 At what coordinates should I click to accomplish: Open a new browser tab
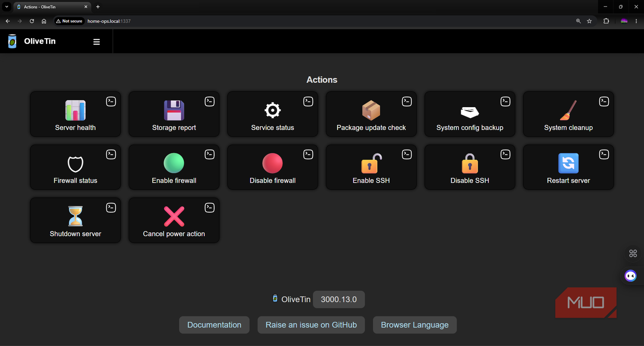coord(98,7)
